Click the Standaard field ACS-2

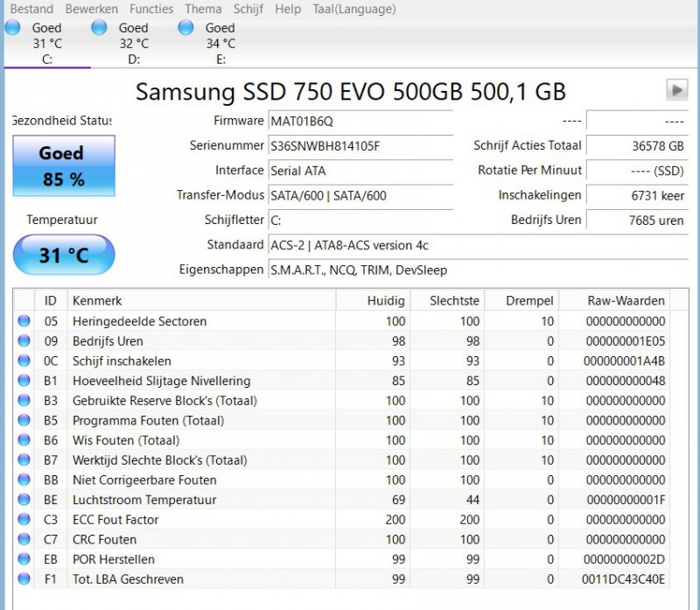[478, 245]
